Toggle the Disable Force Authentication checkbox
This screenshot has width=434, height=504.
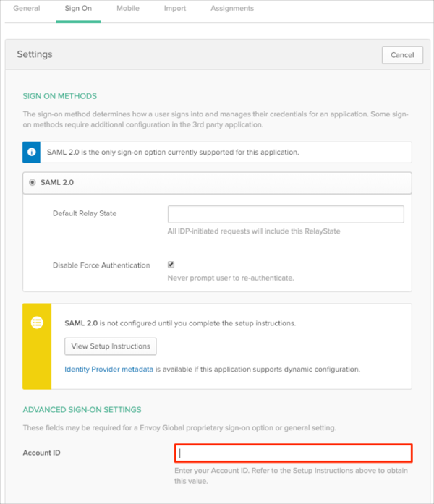point(171,265)
